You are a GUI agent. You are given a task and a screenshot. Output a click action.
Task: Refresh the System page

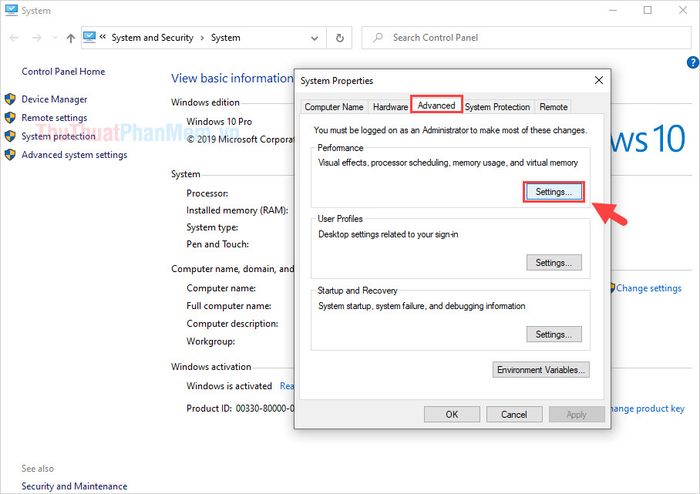[340, 38]
